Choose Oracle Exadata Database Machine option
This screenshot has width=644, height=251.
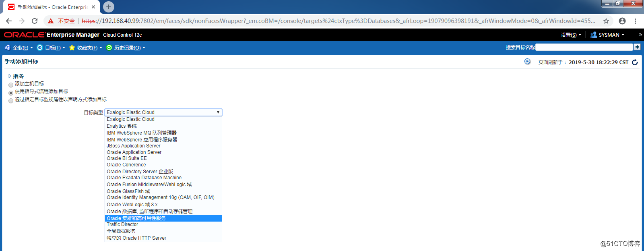[x=163, y=178]
